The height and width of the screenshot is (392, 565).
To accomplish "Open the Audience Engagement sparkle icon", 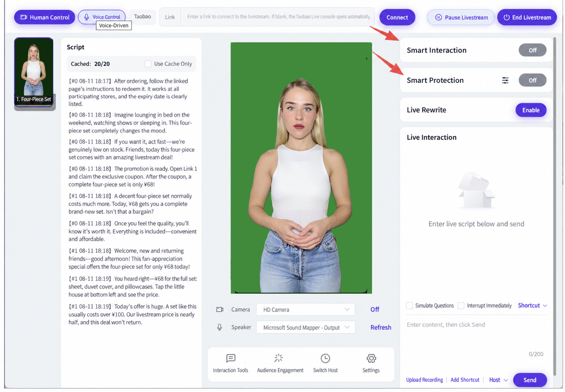I will click(x=278, y=358).
